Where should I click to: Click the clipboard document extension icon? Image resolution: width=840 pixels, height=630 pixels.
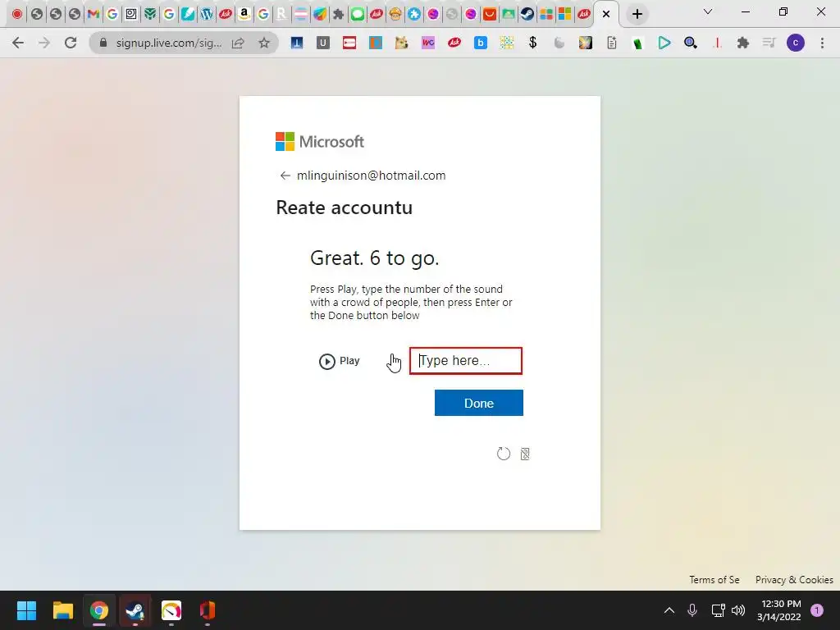(612, 43)
